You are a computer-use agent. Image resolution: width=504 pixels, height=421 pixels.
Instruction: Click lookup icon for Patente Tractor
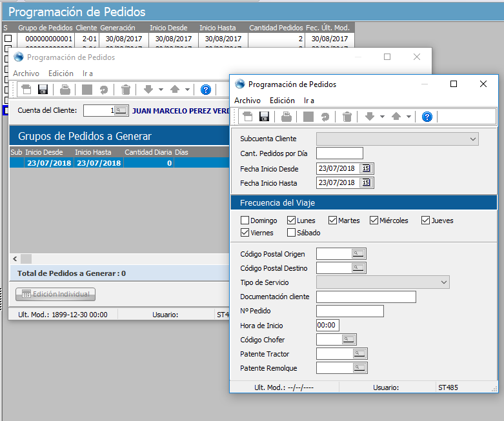359,354
